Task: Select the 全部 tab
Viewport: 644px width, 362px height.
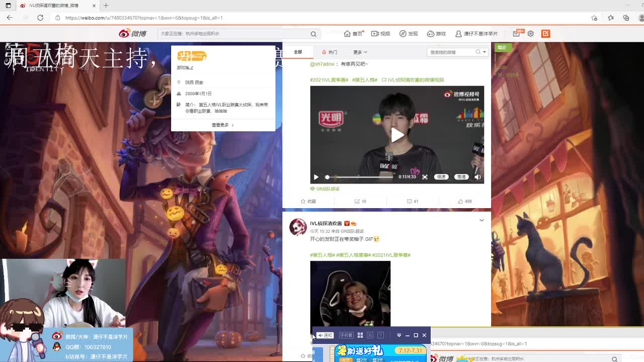Action: click(298, 52)
